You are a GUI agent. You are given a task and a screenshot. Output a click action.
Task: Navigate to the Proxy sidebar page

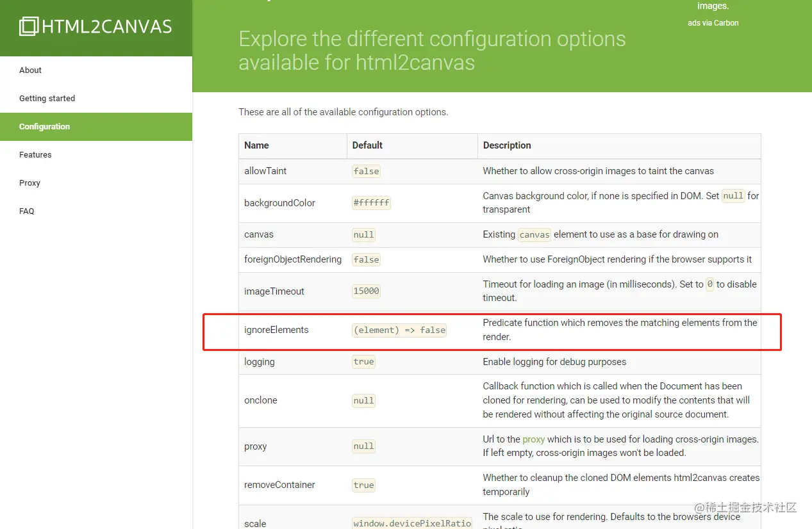[x=29, y=183]
